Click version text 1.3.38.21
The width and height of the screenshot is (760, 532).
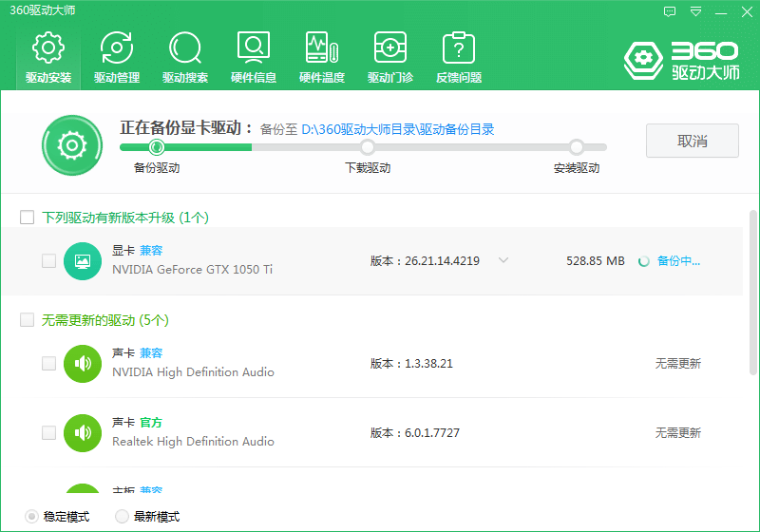tap(428, 364)
